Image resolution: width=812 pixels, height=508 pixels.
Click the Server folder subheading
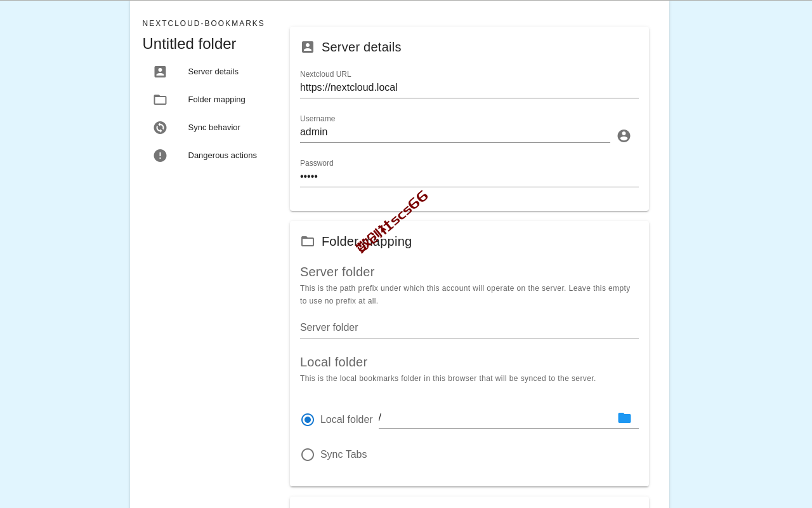(x=337, y=272)
